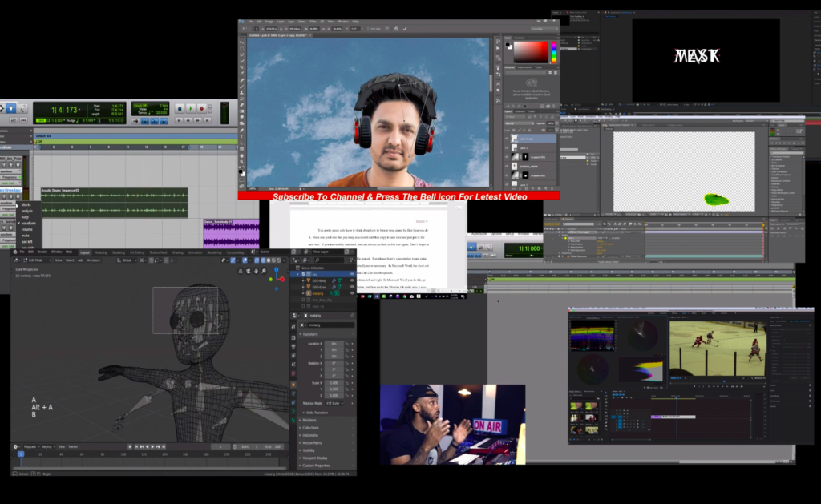The width and height of the screenshot is (821, 504).
Task: Choose 'volume' from the track view popup
Action: click(27, 229)
